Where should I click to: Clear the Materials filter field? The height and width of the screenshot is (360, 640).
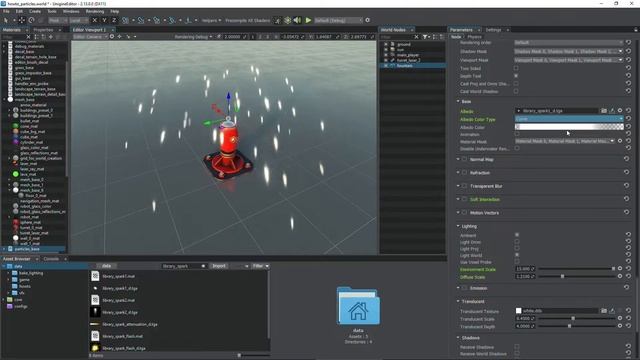(28, 37)
